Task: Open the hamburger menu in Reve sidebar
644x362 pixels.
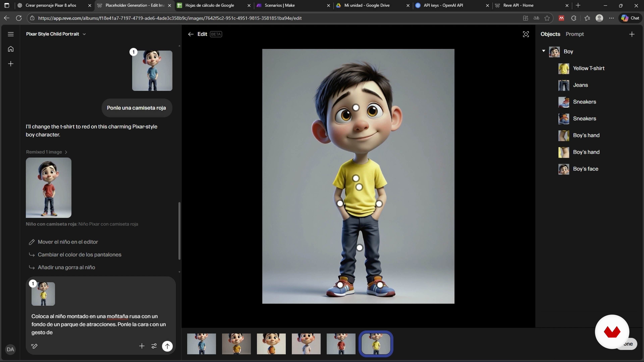Action: click(11, 34)
